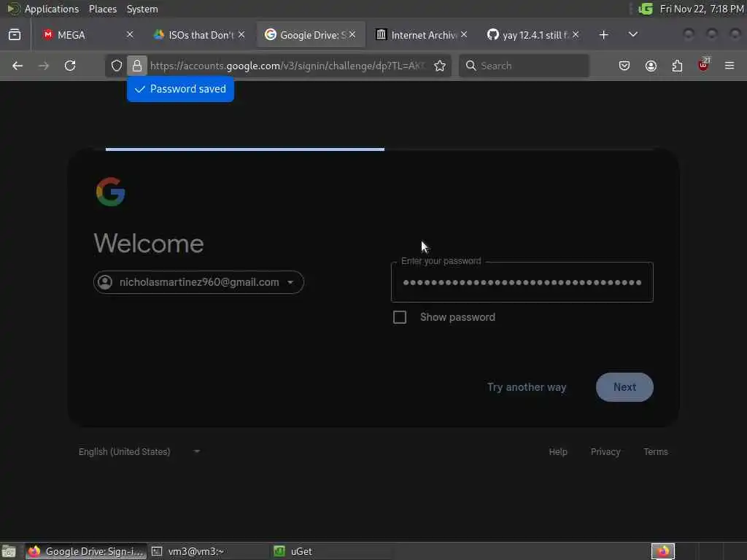
Task: Click the address bar URL
Action: 287,66
